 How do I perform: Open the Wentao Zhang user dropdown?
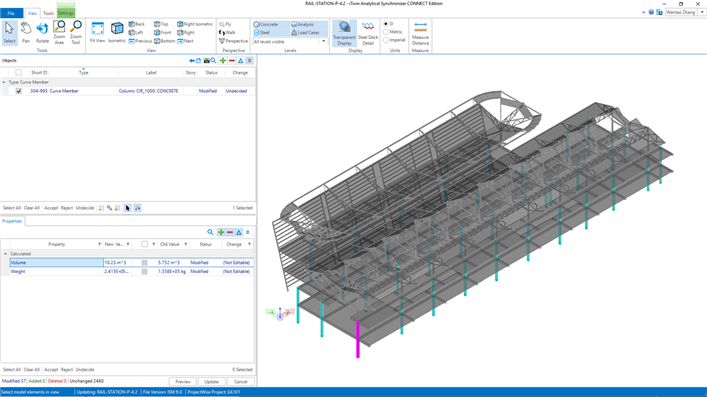(x=702, y=12)
